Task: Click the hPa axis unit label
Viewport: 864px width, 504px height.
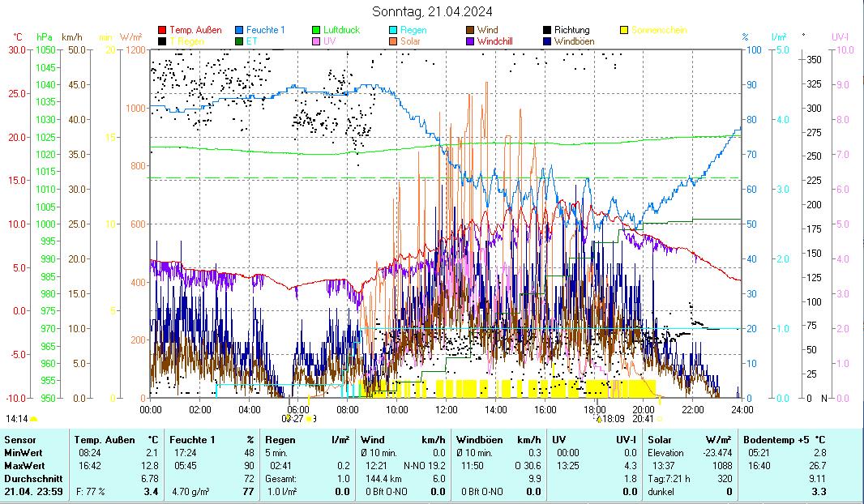Action: pos(44,37)
